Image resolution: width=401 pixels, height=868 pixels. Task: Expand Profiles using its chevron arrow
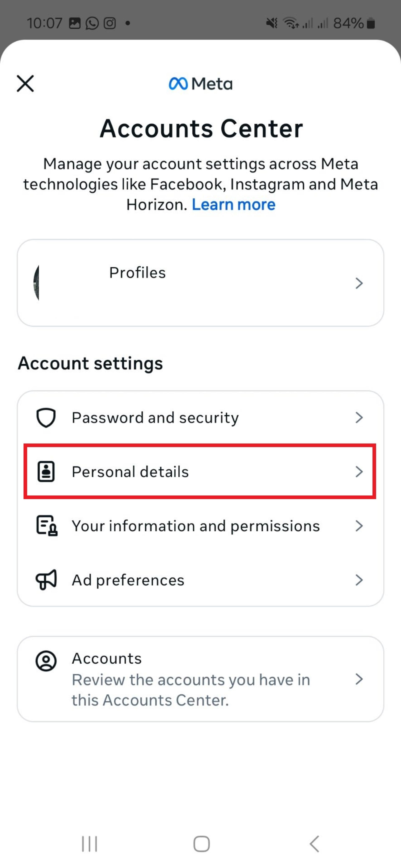(359, 283)
